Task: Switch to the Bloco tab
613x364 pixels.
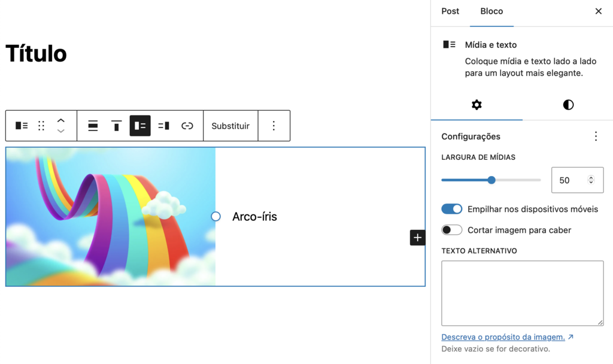Action: pyautogui.click(x=491, y=11)
